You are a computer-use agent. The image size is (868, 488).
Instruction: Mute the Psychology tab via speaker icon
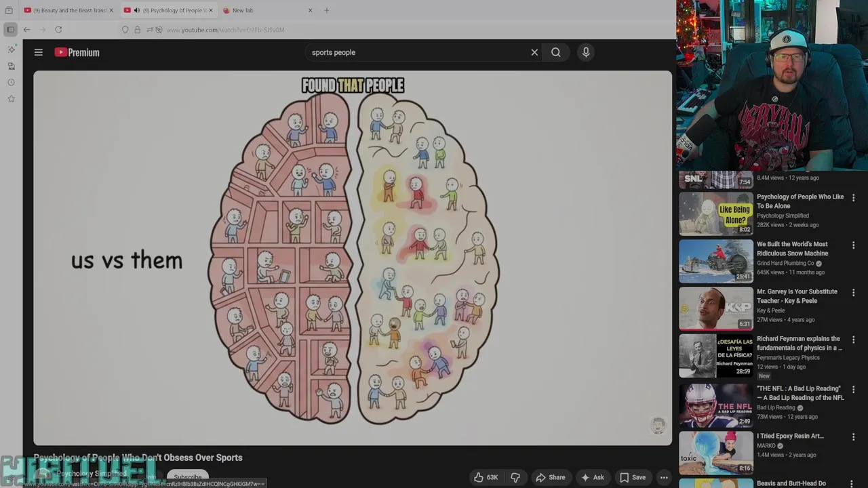coord(137,10)
